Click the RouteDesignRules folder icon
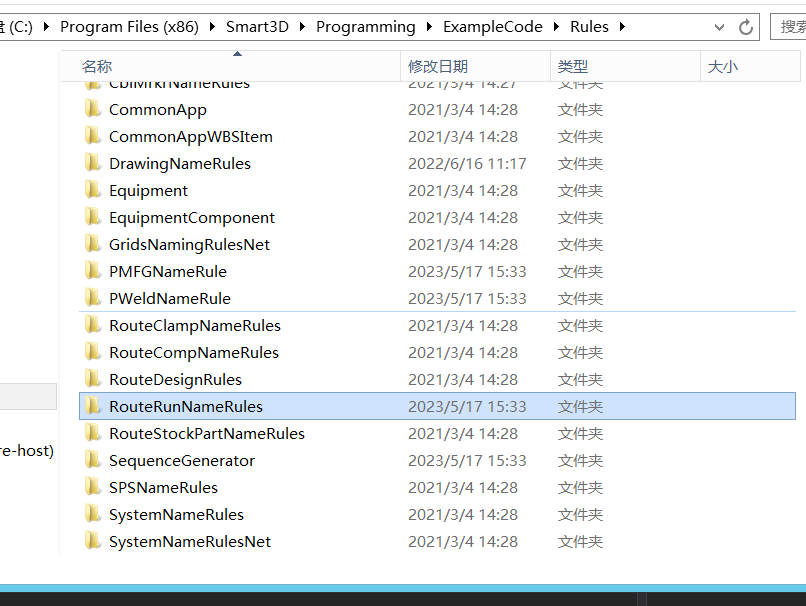806x606 pixels. 93,379
